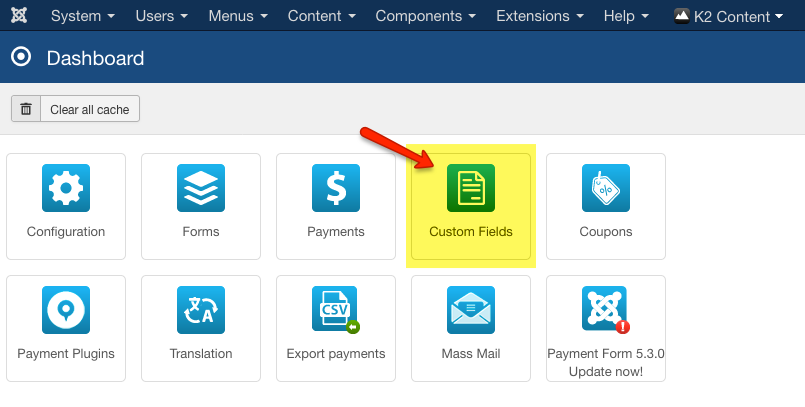
Task: Open the Coupons tag icon
Action: pos(606,188)
